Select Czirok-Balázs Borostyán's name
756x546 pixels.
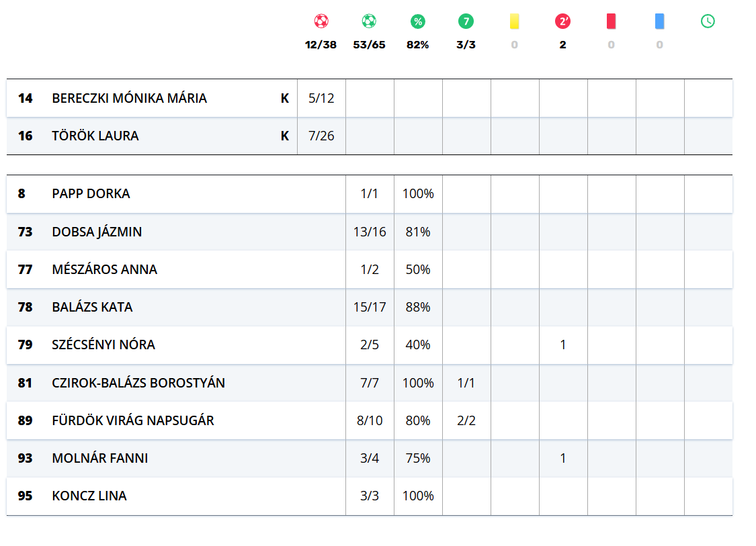coord(138,383)
